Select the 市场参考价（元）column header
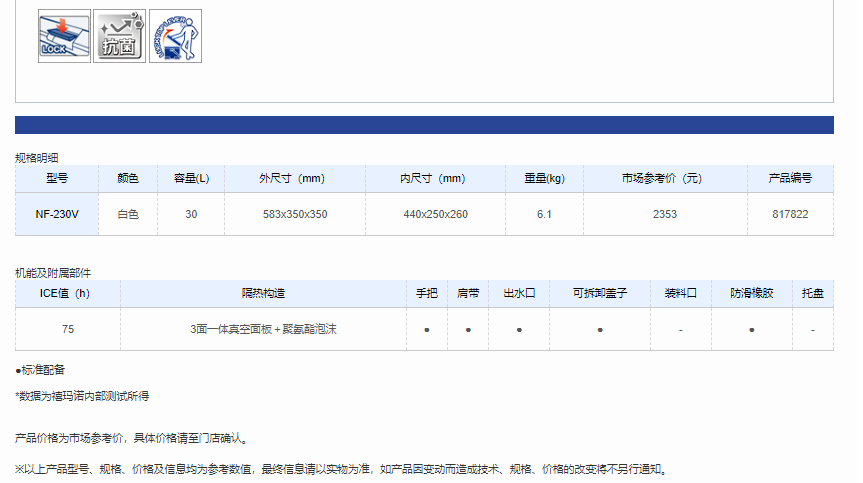Screen dimensions: 863x483 coord(665,178)
